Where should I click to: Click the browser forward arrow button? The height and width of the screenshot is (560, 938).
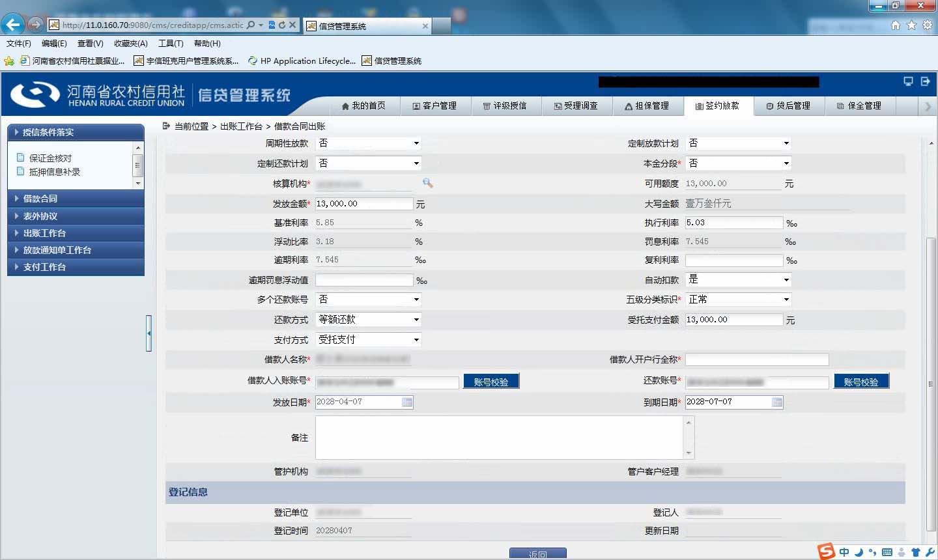(36, 25)
